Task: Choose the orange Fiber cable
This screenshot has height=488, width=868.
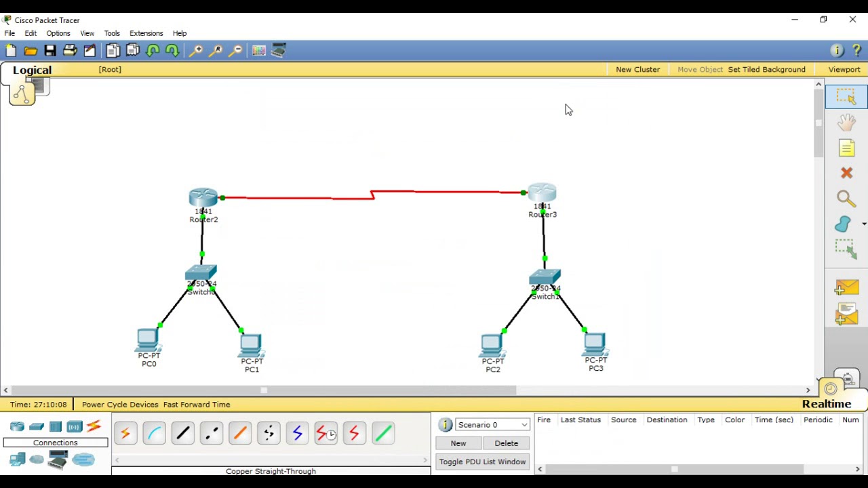Action: click(x=239, y=433)
